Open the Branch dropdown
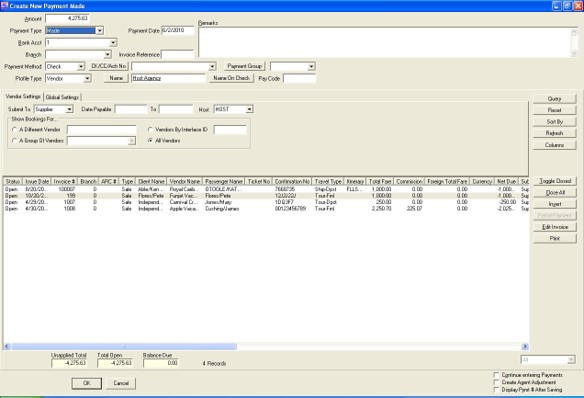Screen dimensions: 584x398 point(107,55)
